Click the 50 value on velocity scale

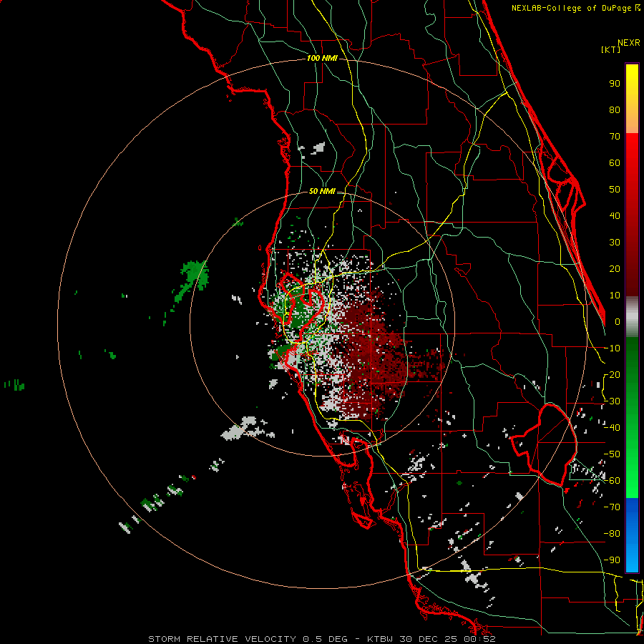click(615, 190)
